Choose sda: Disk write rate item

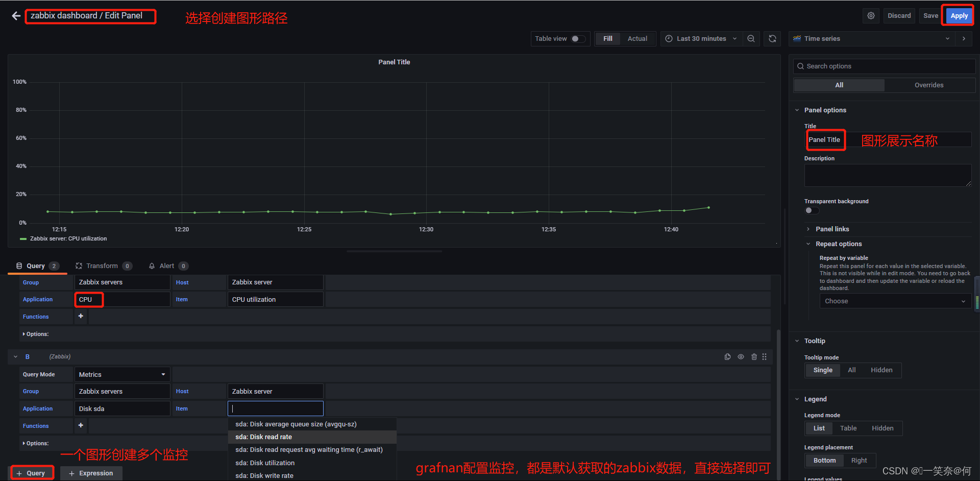[312, 476]
